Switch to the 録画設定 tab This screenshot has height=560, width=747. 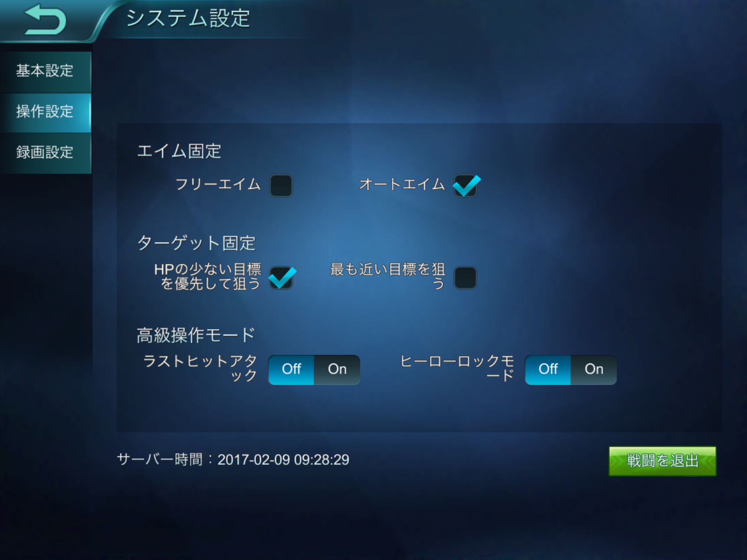point(46,152)
